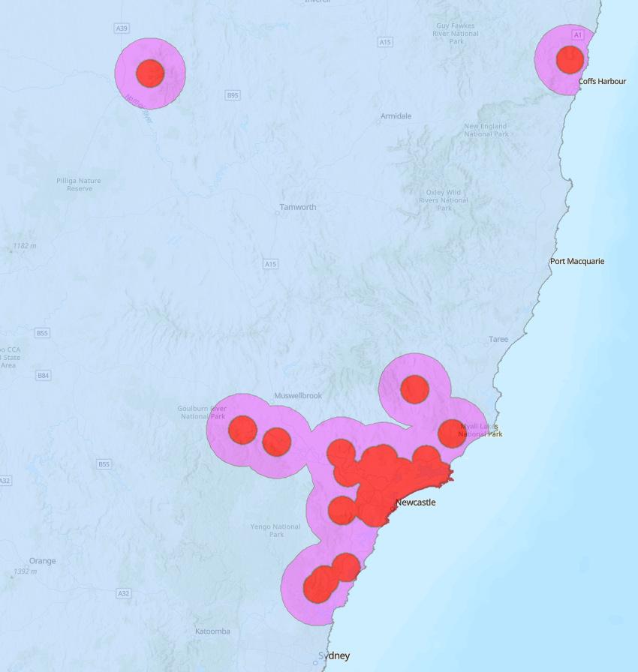Click the A15 shield south of Tamworth
638x672 pixels.
click(x=270, y=264)
